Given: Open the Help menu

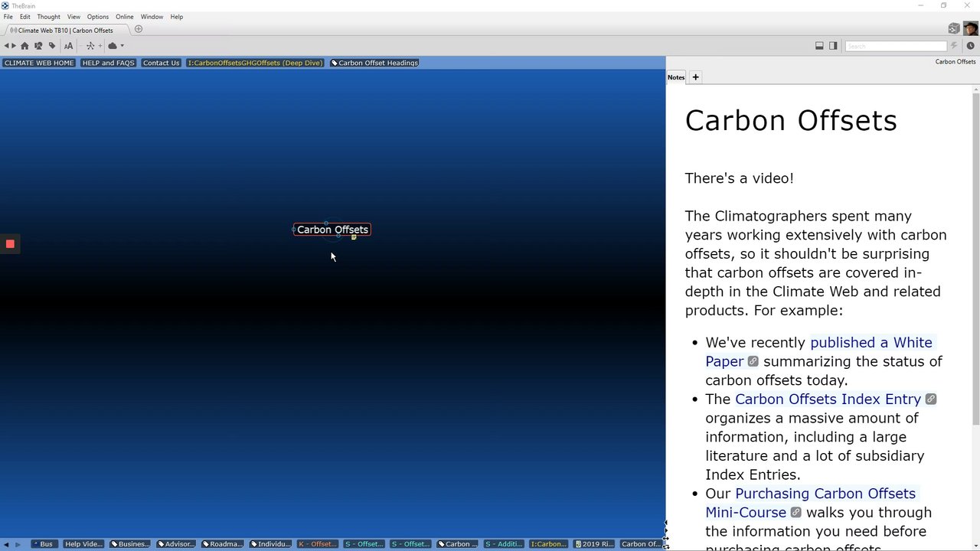Looking at the screenshot, I should coord(177,17).
